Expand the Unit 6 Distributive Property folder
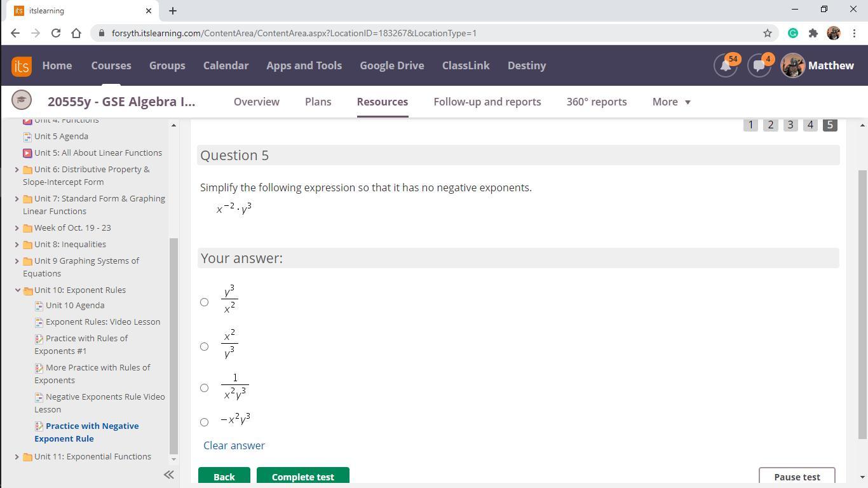This screenshot has width=868, height=488. click(x=17, y=170)
